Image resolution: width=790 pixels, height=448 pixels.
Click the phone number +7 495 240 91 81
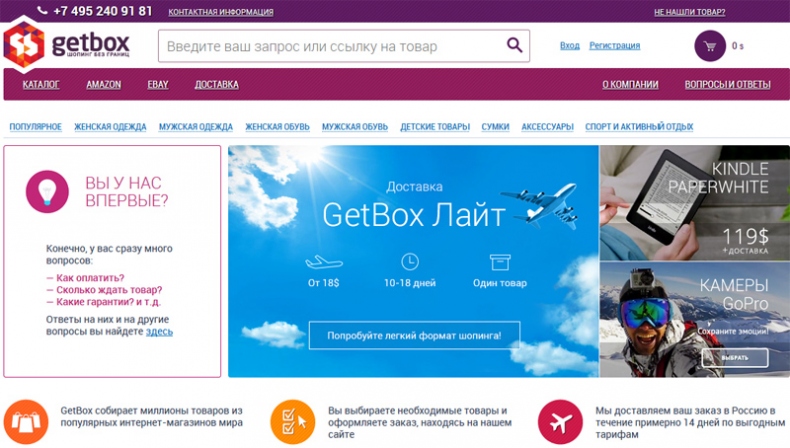pos(103,11)
